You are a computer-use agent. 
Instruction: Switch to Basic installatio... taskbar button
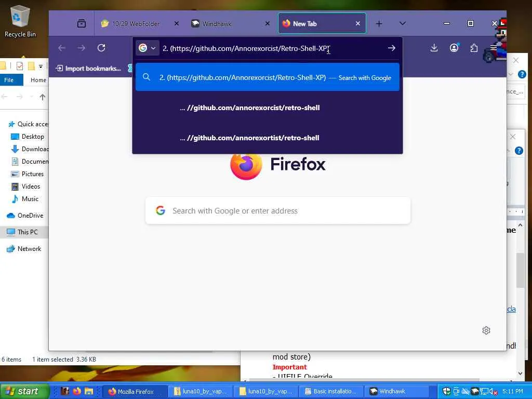(331, 392)
